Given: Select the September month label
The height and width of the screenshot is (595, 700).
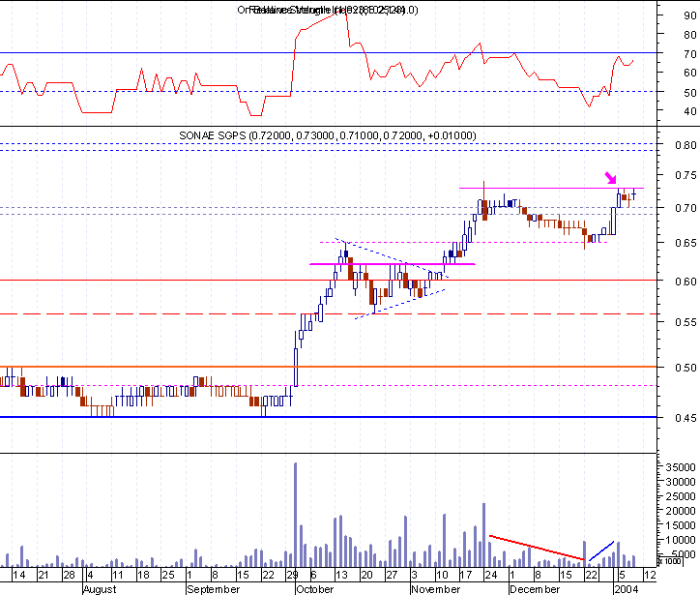Looking at the screenshot, I should click(x=214, y=589).
